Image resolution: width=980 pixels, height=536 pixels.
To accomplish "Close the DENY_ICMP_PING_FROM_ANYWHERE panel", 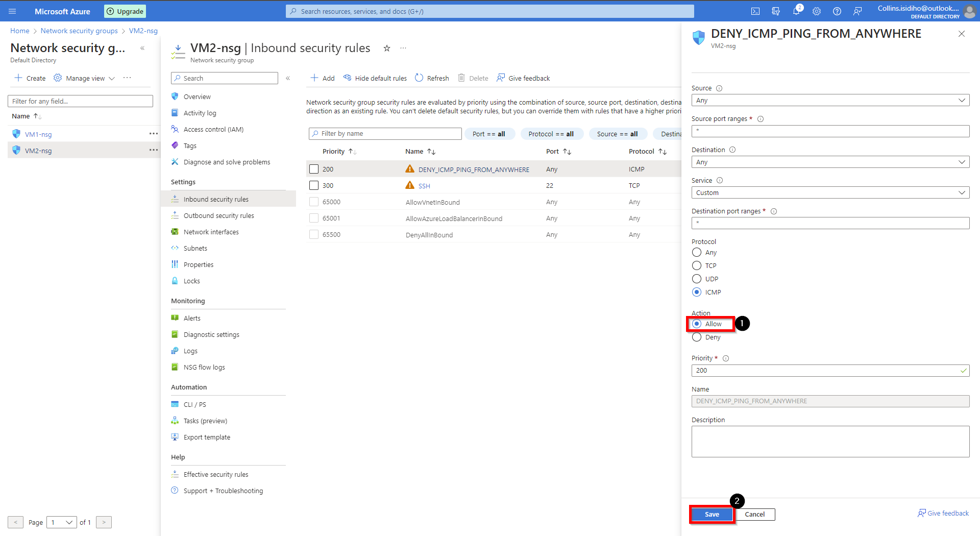I will pos(962,34).
